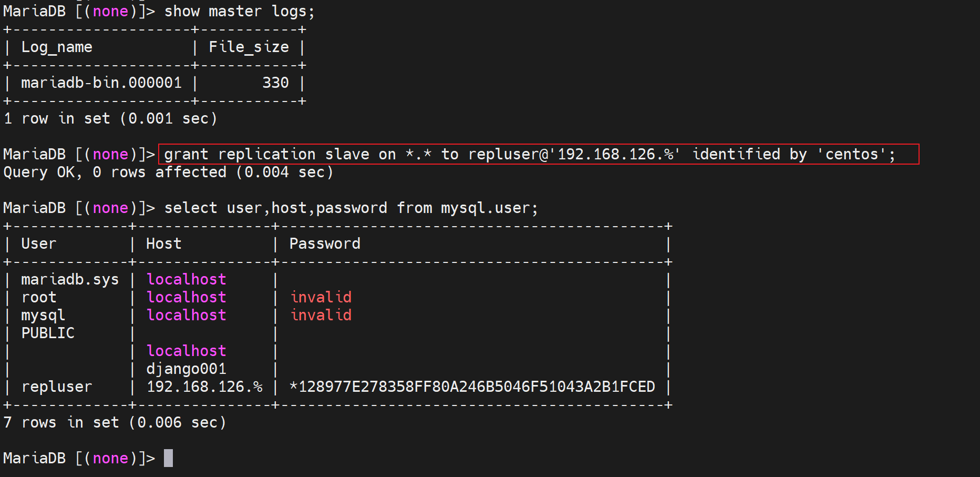Viewport: 980px width, 477px height.
Task: Click the Log_name column header
Action: (57, 47)
